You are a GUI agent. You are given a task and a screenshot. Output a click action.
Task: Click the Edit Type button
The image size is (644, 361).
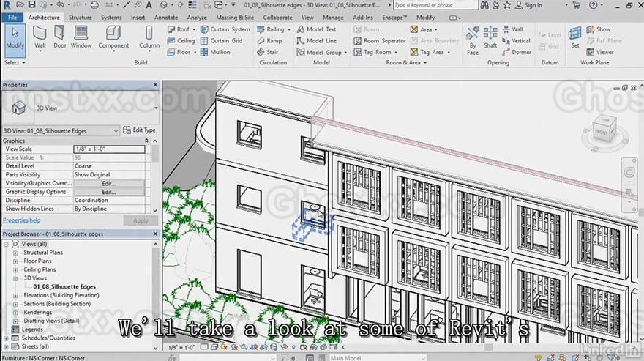pyautogui.click(x=139, y=130)
